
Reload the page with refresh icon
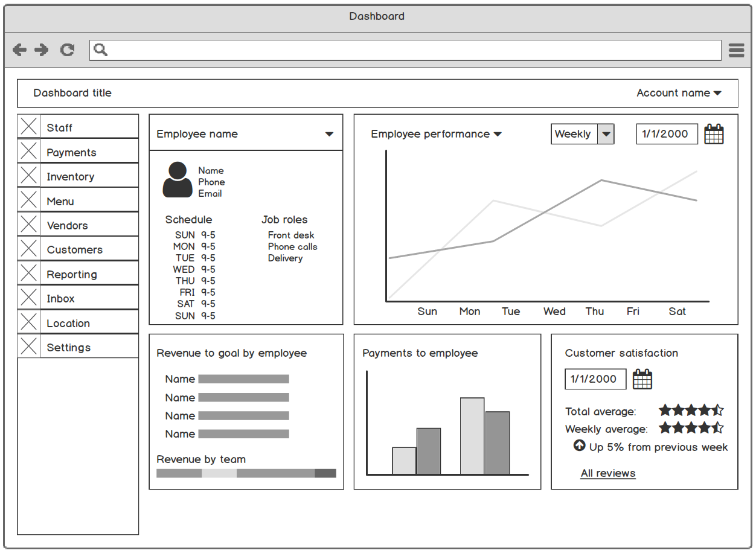[x=67, y=50]
